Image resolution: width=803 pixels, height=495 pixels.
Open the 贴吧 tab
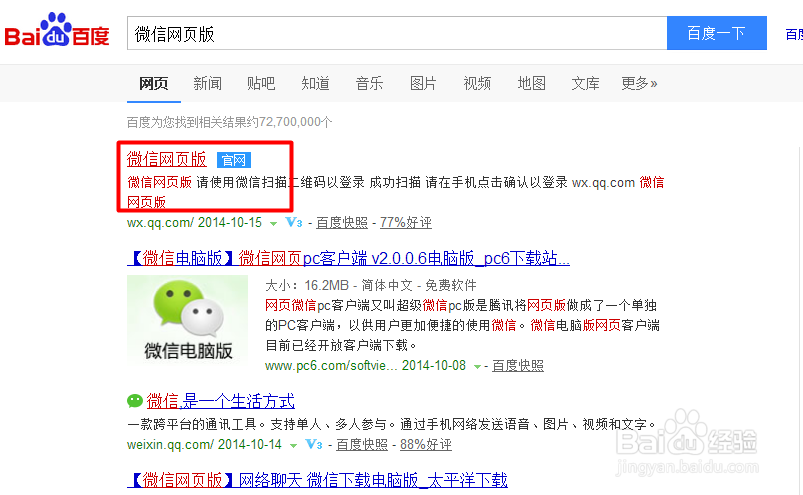coord(261,83)
